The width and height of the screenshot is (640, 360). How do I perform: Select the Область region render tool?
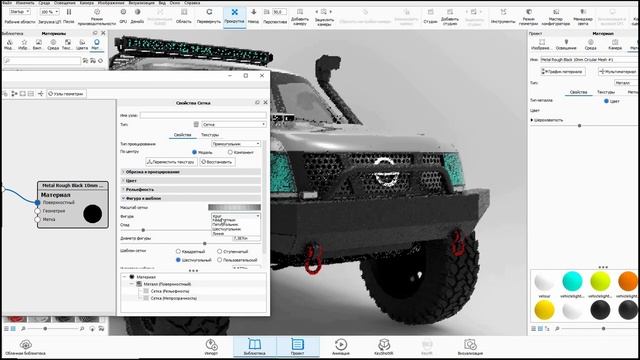[x=184, y=16]
